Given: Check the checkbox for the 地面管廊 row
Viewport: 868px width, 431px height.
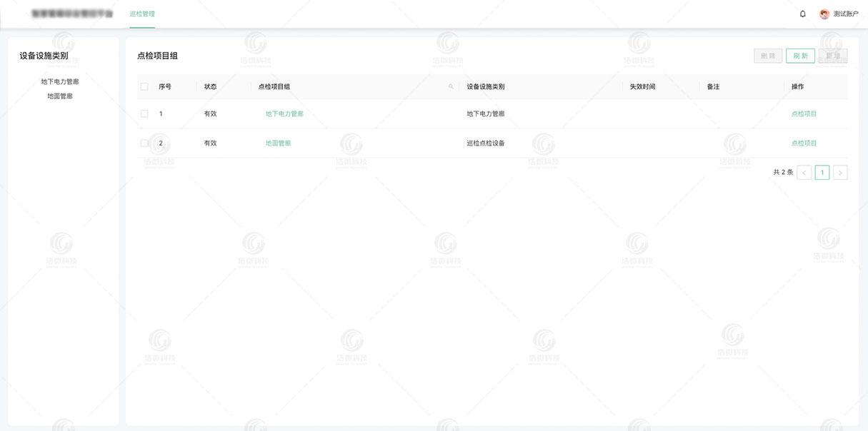Looking at the screenshot, I should pyautogui.click(x=142, y=143).
